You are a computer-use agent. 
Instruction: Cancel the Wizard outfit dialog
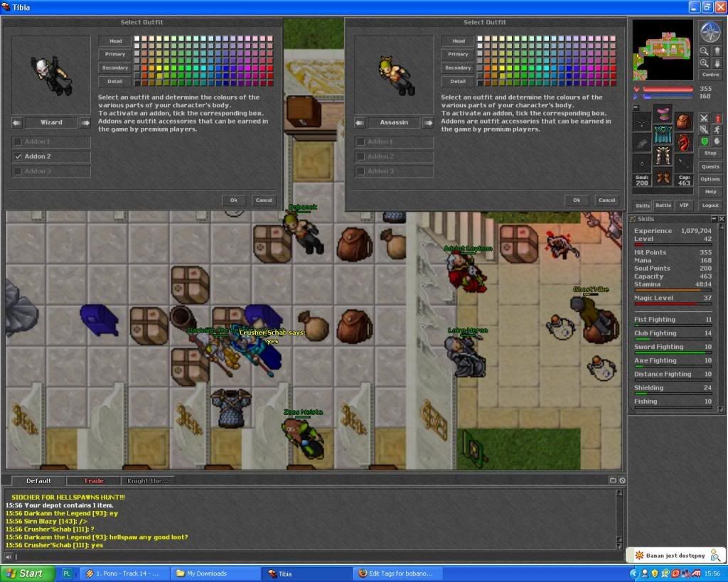coord(264,200)
